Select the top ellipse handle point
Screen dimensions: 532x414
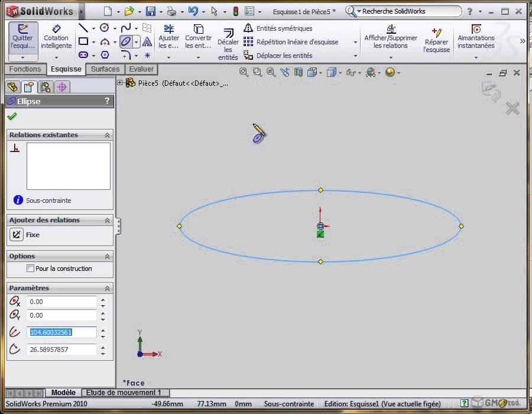click(x=320, y=190)
